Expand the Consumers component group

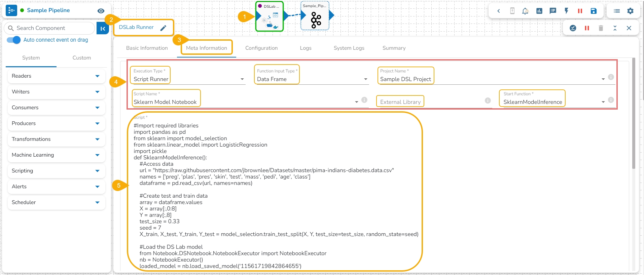point(56,108)
